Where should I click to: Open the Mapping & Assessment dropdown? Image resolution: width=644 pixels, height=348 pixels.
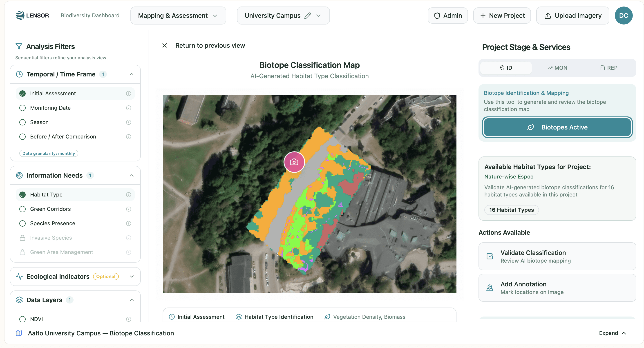tap(178, 16)
